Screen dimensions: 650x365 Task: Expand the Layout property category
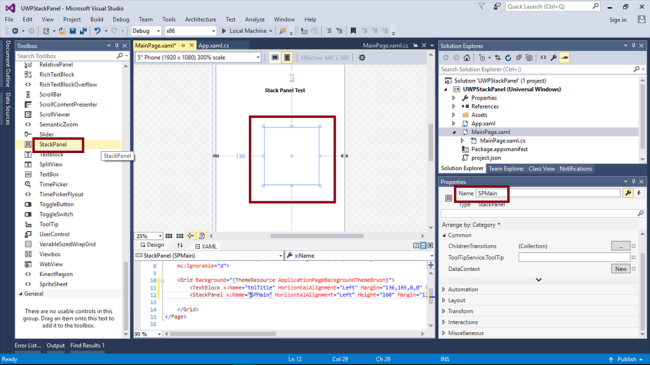tap(456, 300)
